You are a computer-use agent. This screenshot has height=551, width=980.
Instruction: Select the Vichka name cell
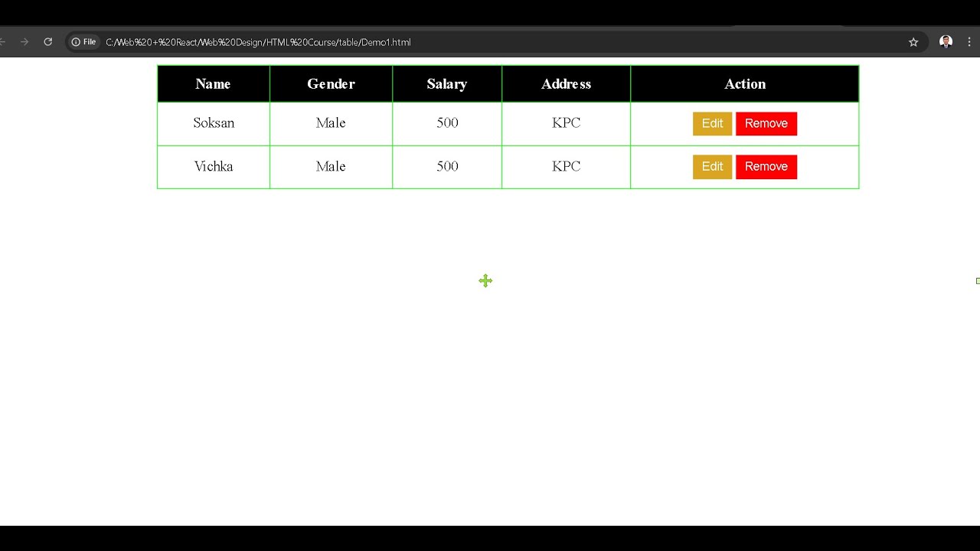click(214, 167)
